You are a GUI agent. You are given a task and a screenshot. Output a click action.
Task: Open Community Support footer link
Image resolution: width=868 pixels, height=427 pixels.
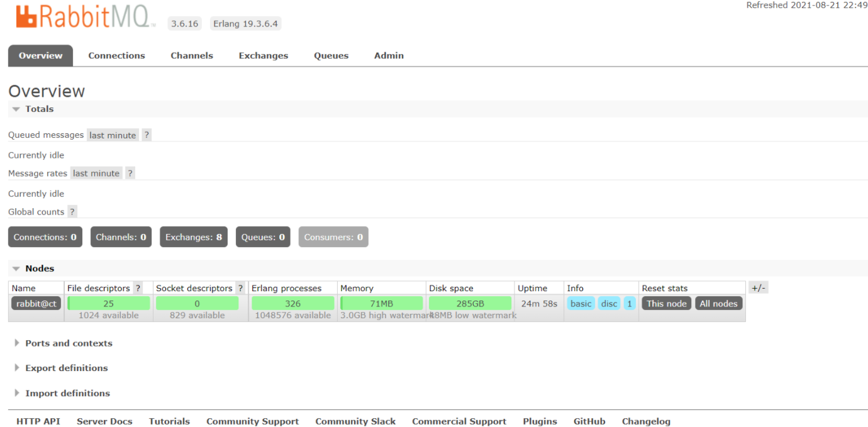point(253,421)
